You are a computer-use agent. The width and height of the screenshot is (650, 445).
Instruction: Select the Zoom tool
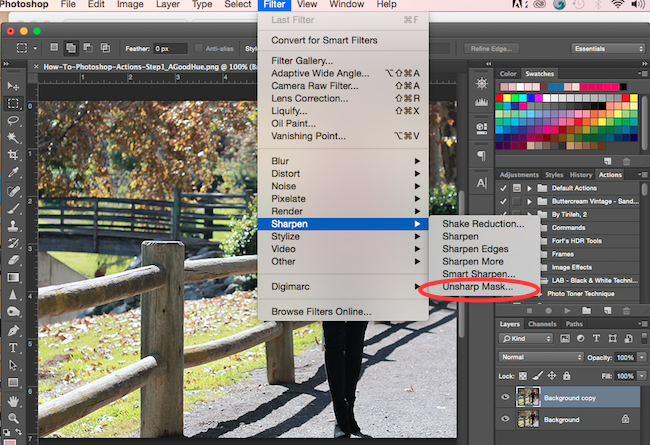[x=13, y=418]
